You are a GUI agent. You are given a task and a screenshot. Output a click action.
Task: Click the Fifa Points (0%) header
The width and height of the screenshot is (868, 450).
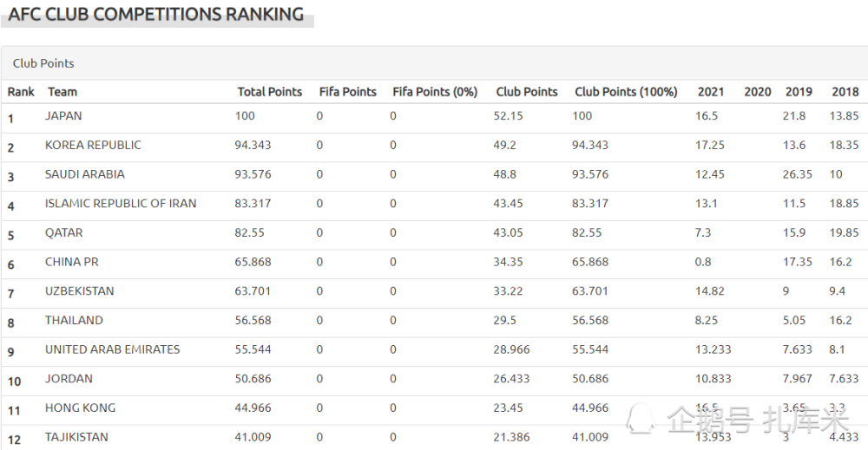435,92
